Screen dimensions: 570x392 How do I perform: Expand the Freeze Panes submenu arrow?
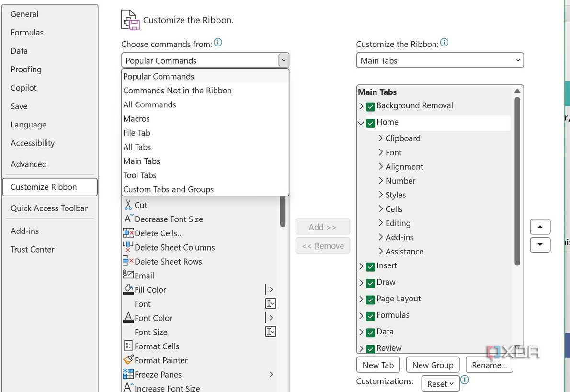(271, 374)
